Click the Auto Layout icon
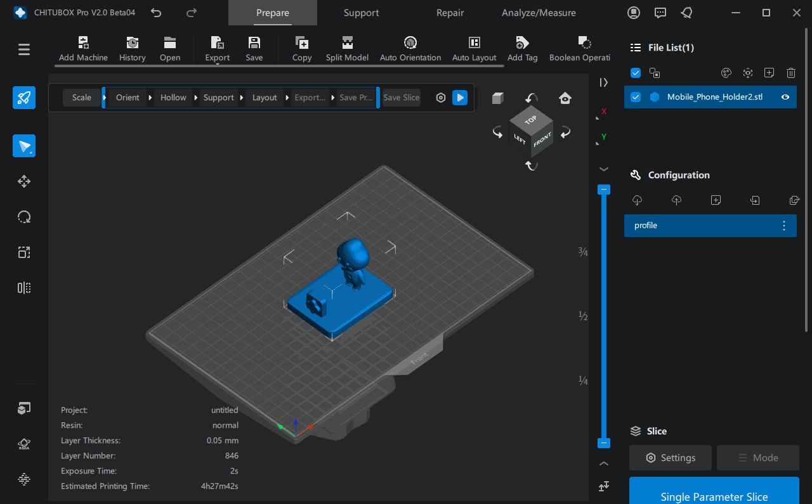 coord(474,43)
